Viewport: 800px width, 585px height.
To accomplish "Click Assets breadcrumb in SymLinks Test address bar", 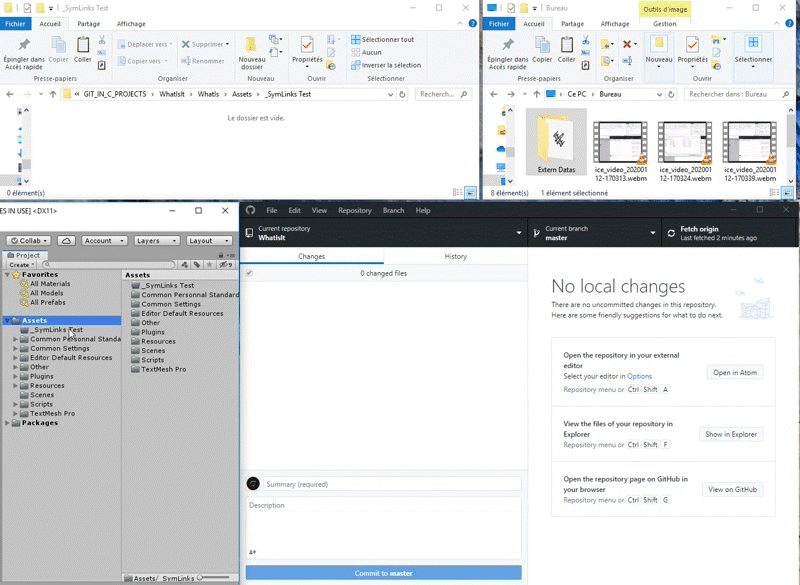I will 241,94.
